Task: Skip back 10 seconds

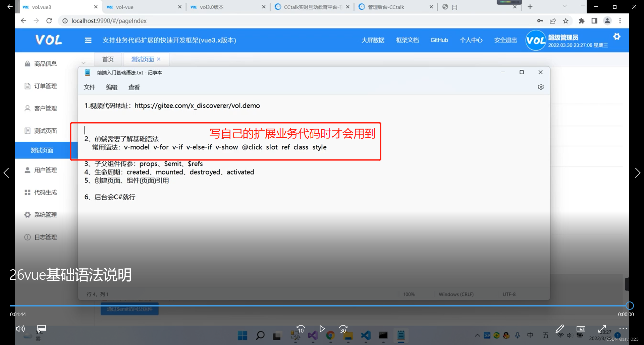Action: 301,329
